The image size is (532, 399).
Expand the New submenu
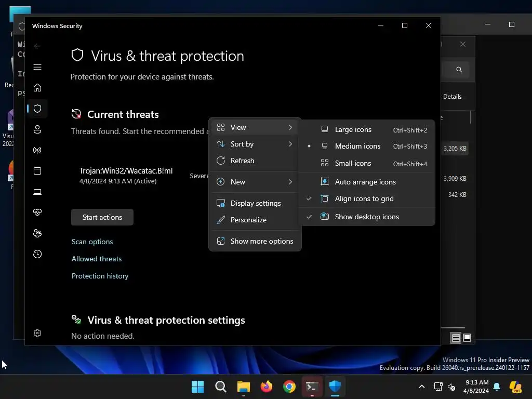pyautogui.click(x=255, y=182)
